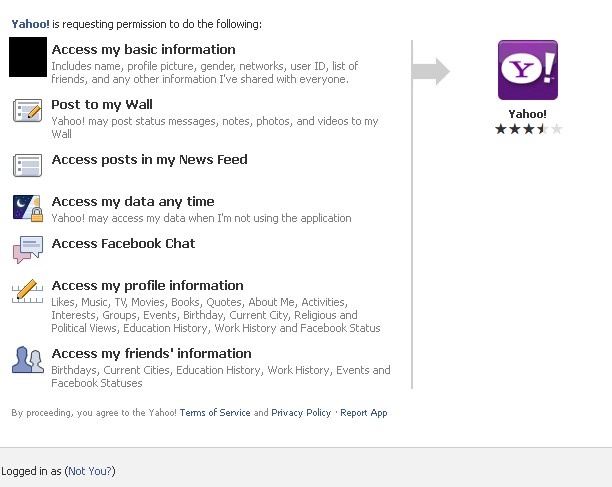Click the purple Yahoo! app logo
The image size is (612, 487).
[528, 70]
